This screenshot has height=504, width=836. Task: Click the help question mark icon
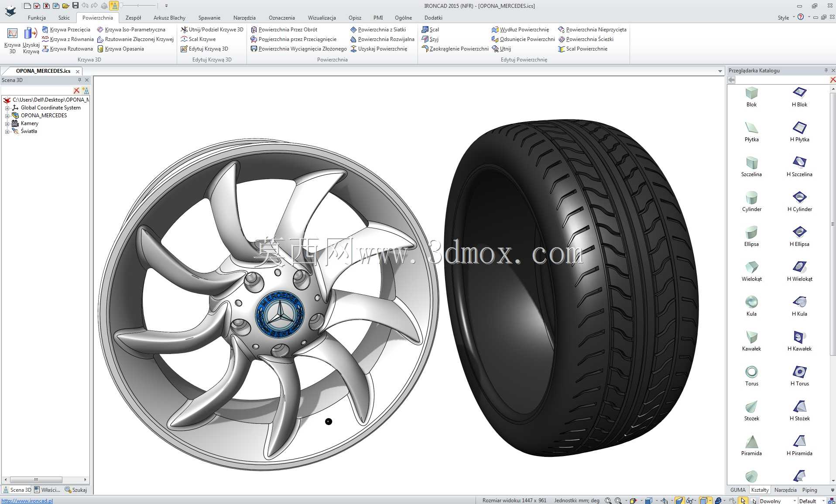(x=801, y=17)
